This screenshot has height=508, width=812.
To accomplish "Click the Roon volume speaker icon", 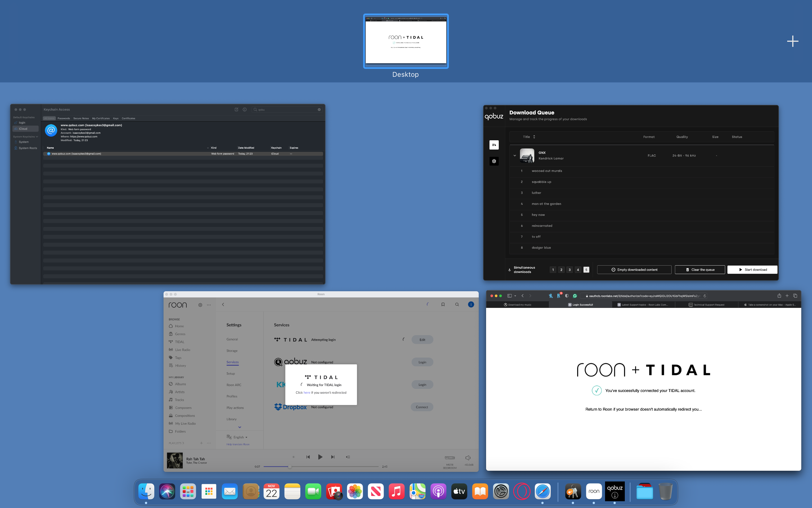I will pos(468,457).
